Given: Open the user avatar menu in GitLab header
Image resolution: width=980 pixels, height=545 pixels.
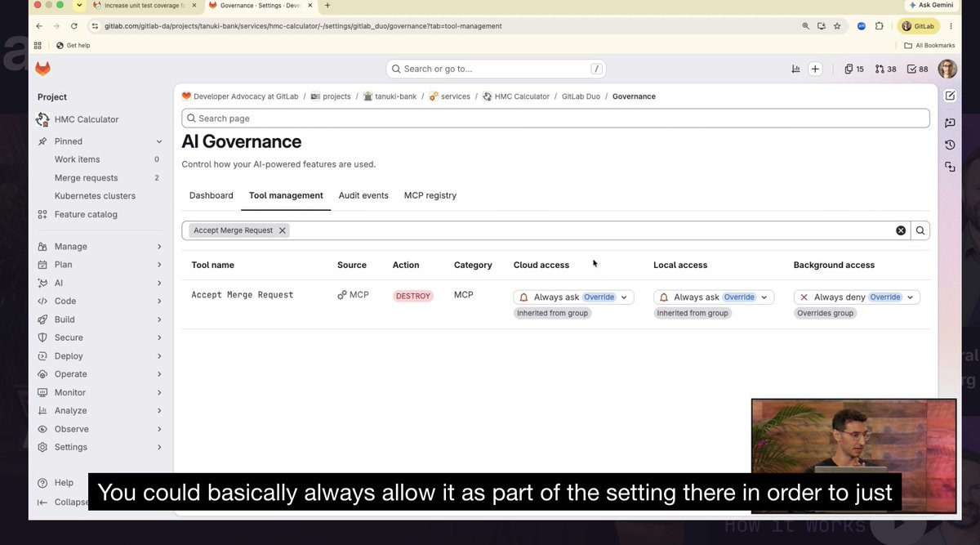Looking at the screenshot, I should [947, 69].
